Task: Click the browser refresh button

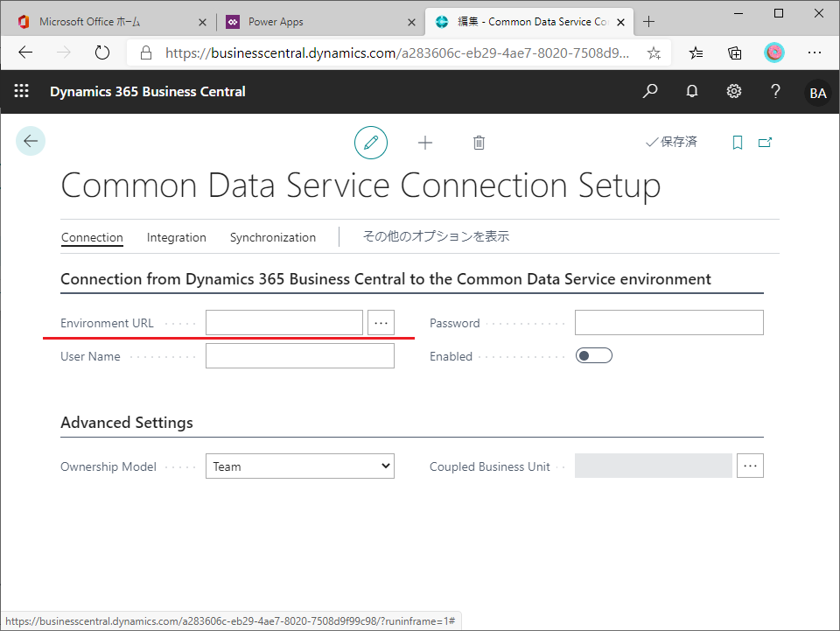Action: [101, 53]
